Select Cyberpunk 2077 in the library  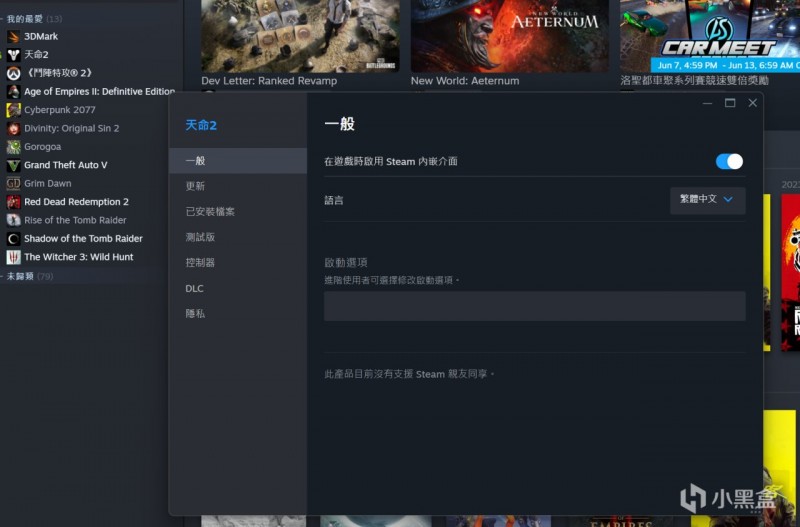coord(60,110)
